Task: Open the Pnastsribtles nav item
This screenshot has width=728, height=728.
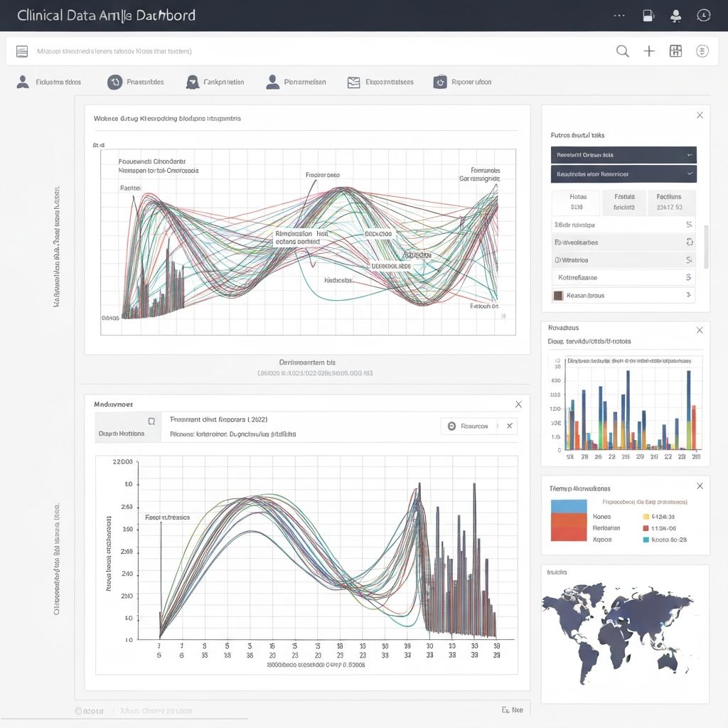Action: click(136, 82)
